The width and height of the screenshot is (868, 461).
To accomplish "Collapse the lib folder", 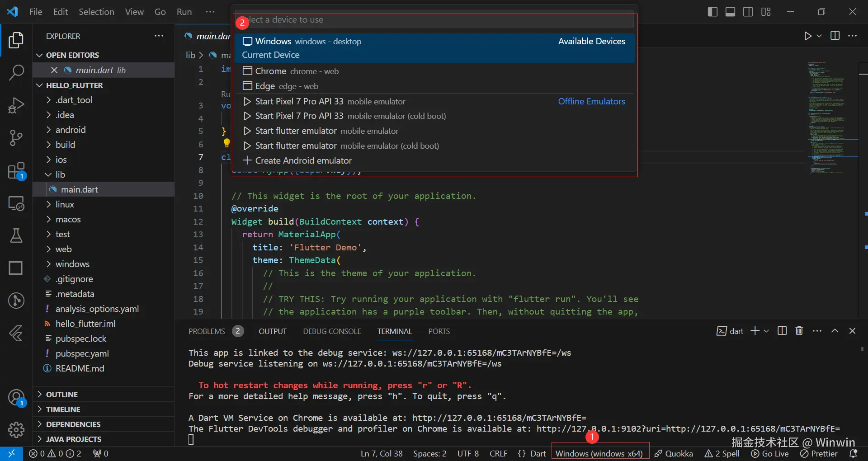I will (x=60, y=174).
